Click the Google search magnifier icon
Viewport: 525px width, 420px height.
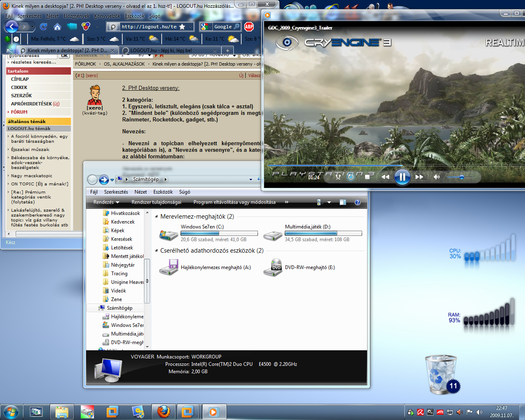tap(237, 27)
